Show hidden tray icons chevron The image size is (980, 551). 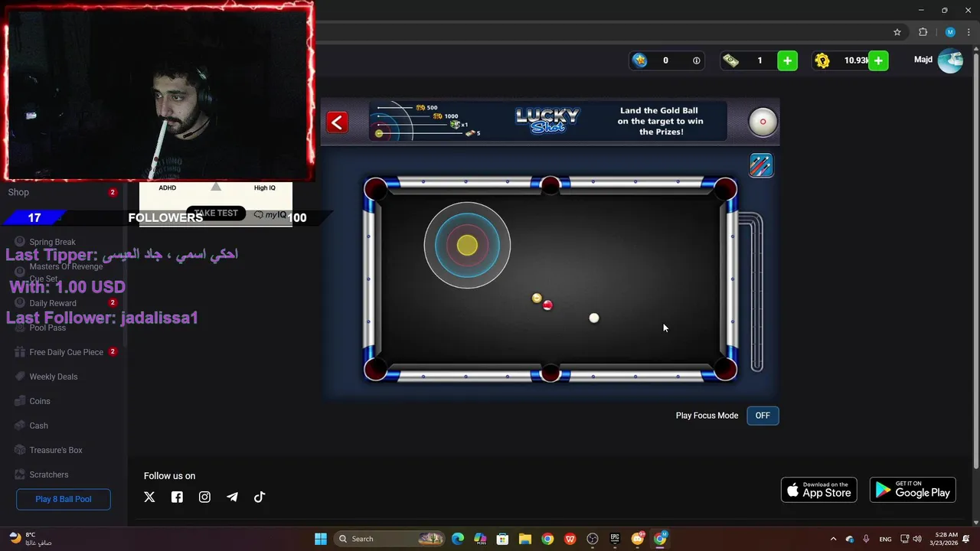[833, 539]
